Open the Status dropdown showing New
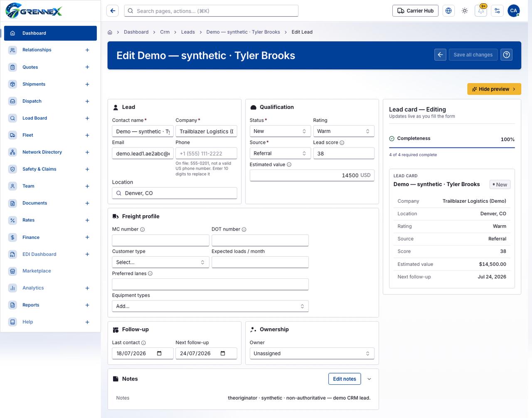The image size is (532, 418). (x=280, y=131)
